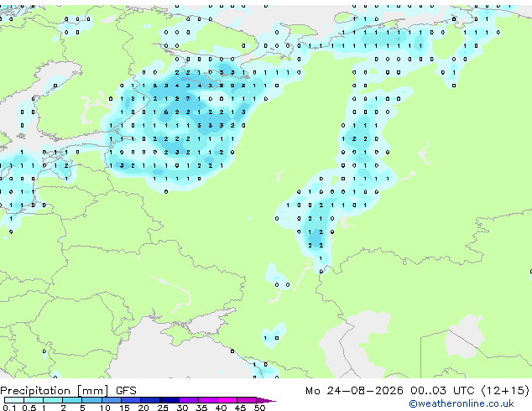Image resolution: width=532 pixels, height=411 pixels.
Task: Click the 'Mo 24-08-2026 00..03 UTC (12+15)' timestamp
Action: tap(417, 391)
